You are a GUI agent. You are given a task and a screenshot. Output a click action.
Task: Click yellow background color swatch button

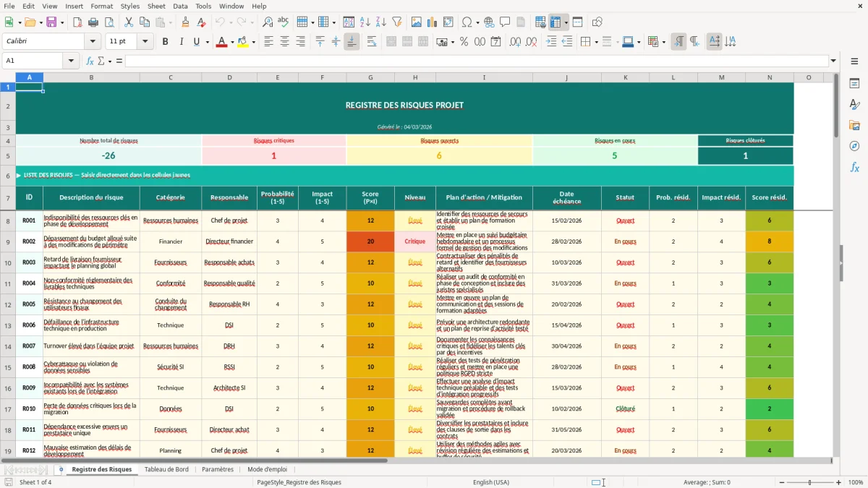click(x=243, y=42)
